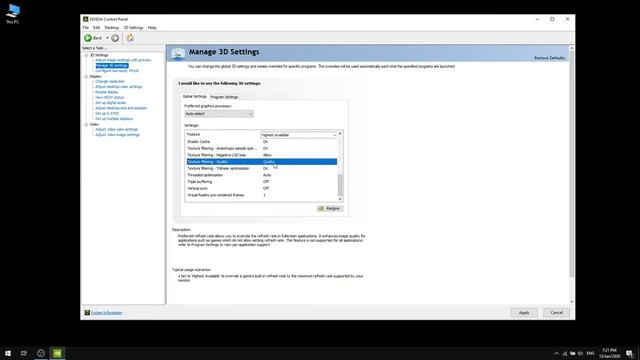Open Preferred graphics processor dropdown
The image size is (640, 360).
219,114
